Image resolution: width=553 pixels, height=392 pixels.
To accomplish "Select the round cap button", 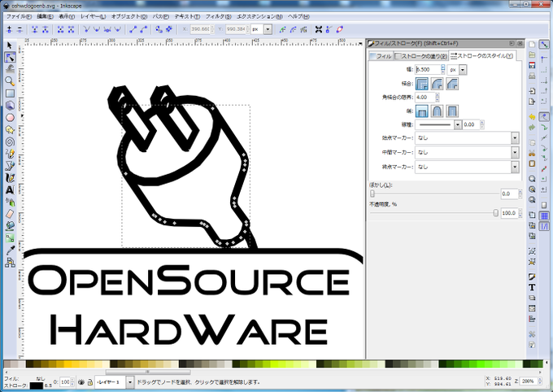I will point(437,111).
